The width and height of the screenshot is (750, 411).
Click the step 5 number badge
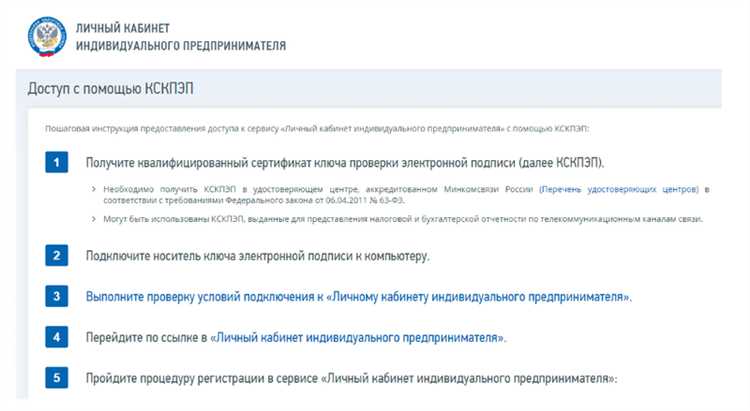tap(56, 378)
